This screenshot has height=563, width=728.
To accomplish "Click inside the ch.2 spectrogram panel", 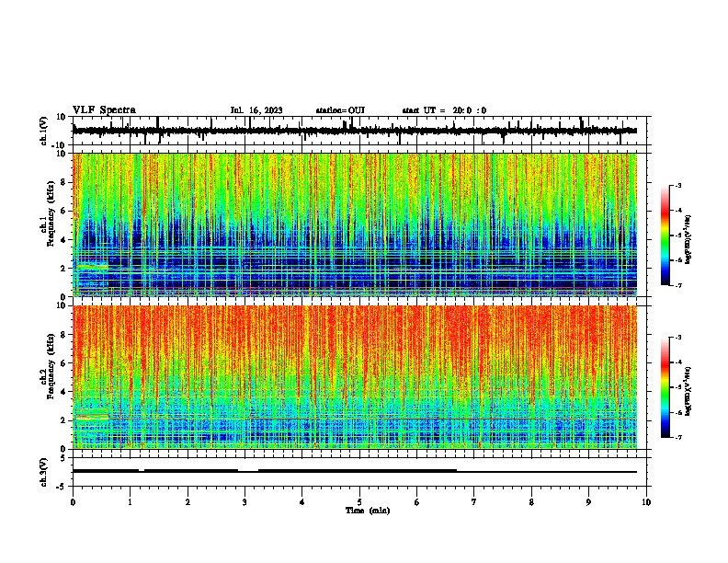I will (x=355, y=377).
